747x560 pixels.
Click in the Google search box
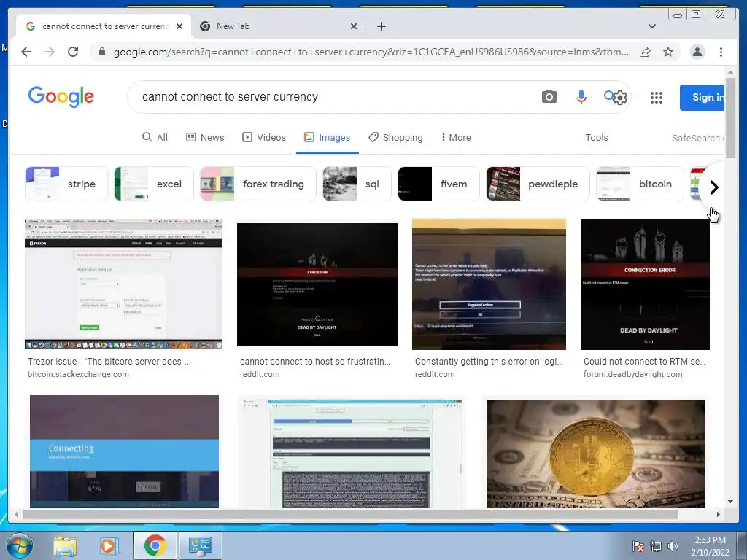[333, 97]
